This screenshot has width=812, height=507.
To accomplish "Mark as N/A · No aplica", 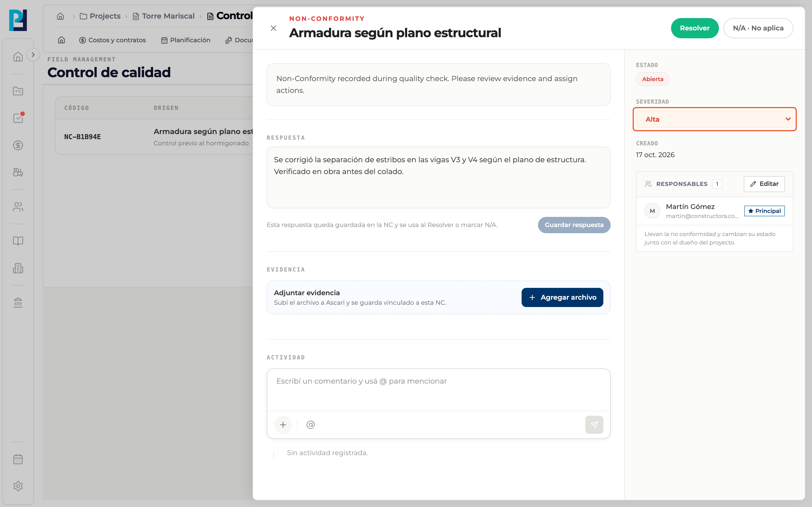I will click(758, 28).
